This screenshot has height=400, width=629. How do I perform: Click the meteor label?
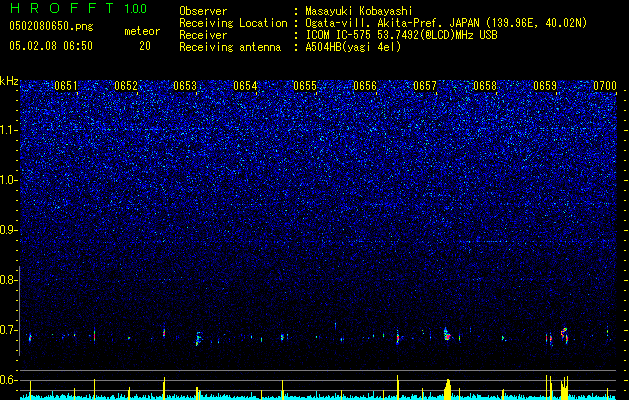coord(142,31)
